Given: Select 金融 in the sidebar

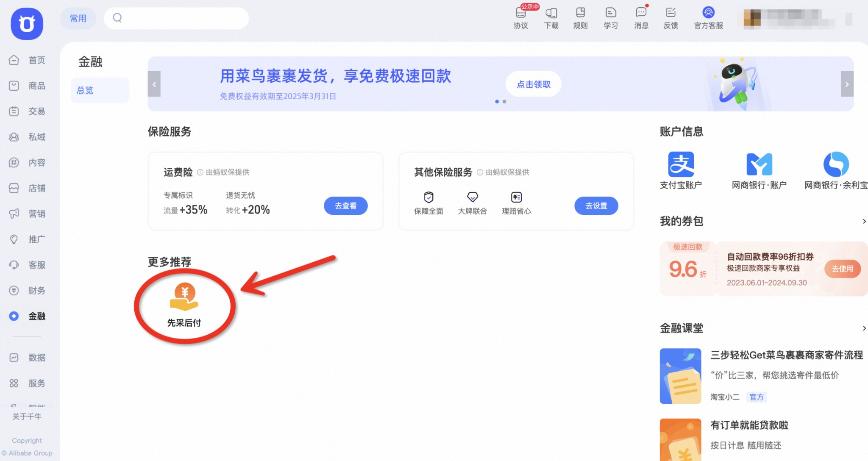Looking at the screenshot, I should [28, 316].
